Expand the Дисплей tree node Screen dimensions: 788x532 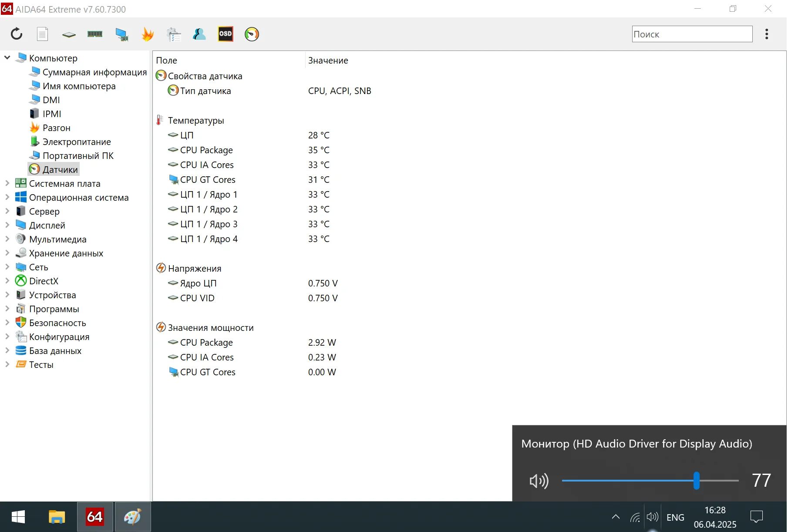click(7, 225)
